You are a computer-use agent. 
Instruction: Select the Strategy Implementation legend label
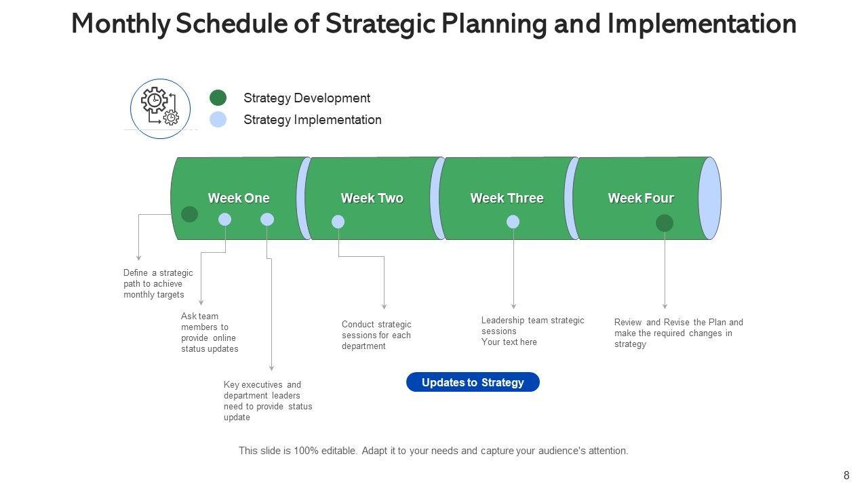312,120
